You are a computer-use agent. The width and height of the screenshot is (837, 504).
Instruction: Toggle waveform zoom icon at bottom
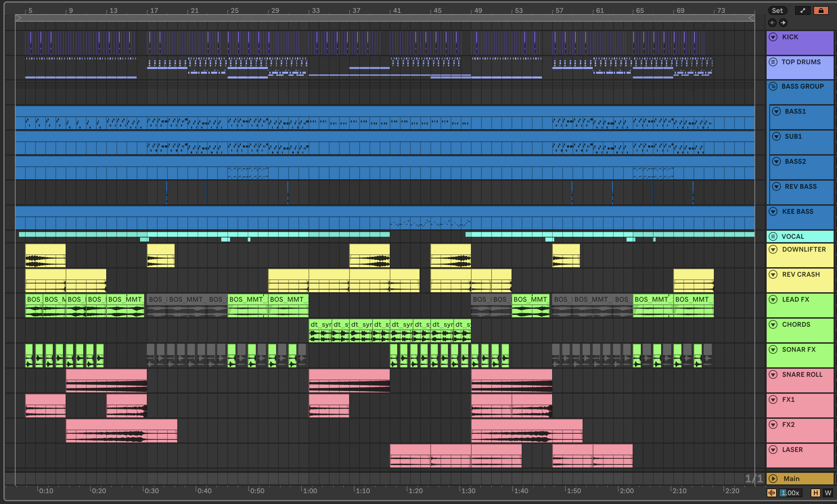pos(771,493)
